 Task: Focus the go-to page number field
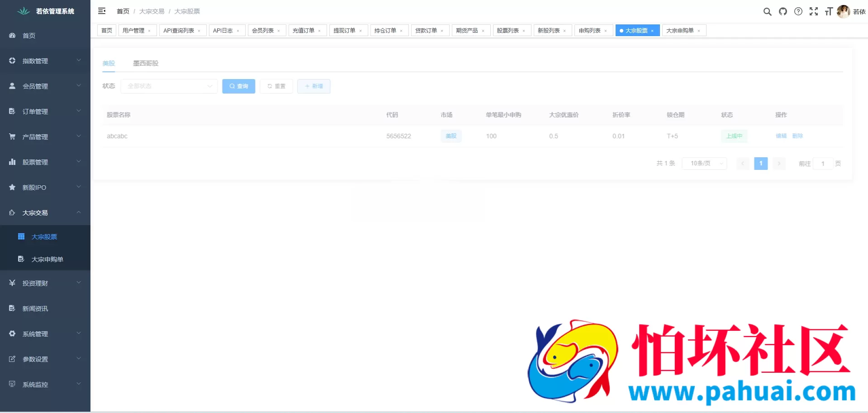click(x=823, y=164)
